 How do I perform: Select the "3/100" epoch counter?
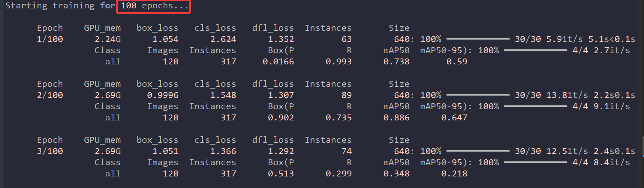50,151
